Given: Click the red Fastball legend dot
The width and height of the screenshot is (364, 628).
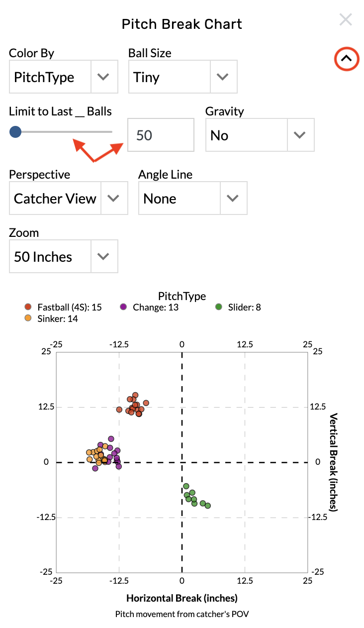Looking at the screenshot, I should [29, 307].
